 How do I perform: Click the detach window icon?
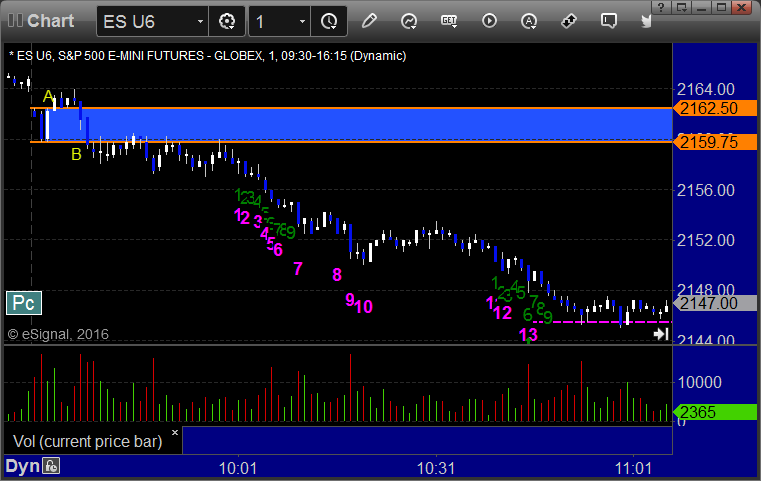[x=681, y=7]
